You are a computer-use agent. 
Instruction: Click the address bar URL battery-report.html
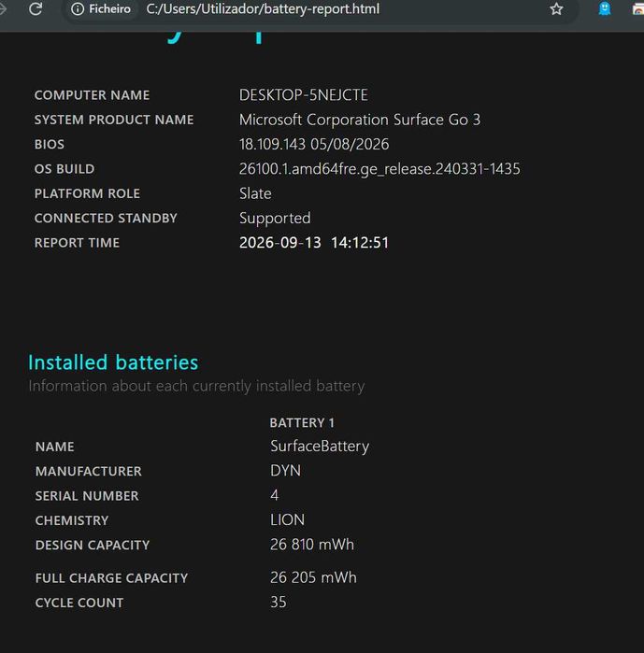[263, 8]
